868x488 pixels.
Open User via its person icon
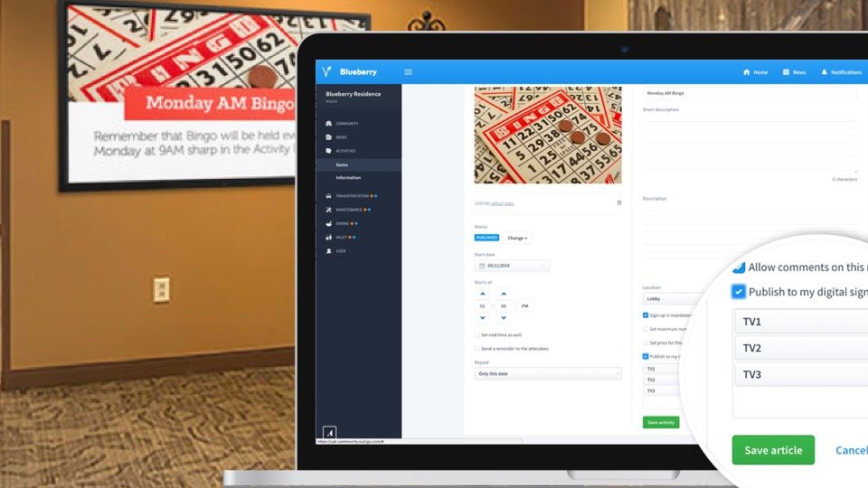[x=329, y=250]
